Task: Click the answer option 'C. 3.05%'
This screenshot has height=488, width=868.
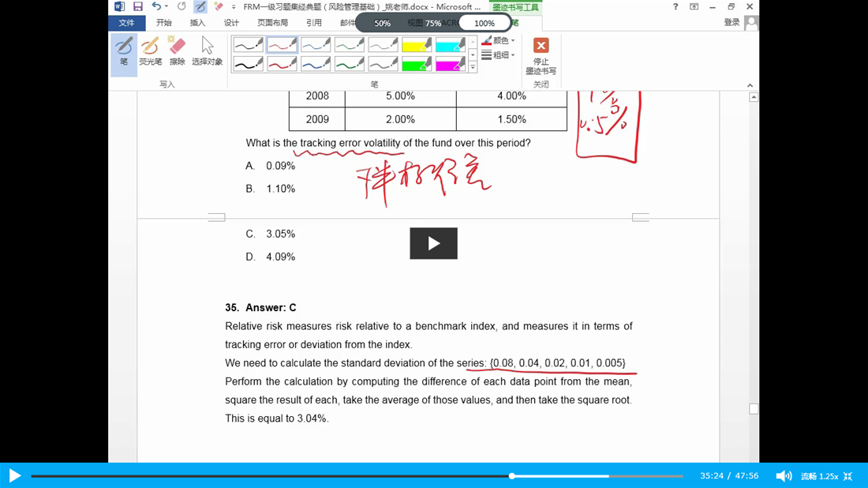Action: point(270,234)
